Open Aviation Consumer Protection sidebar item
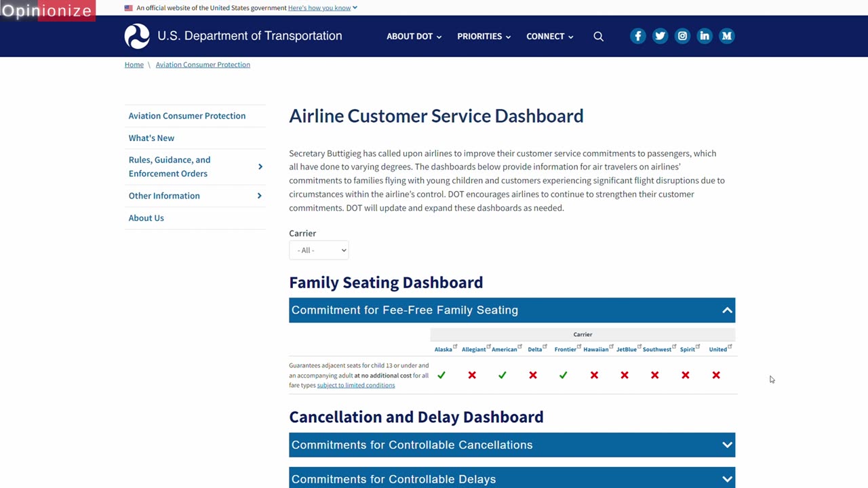 187,116
